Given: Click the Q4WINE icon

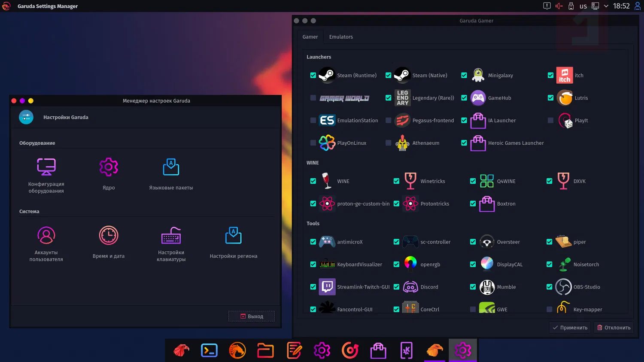Looking at the screenshot, I should coord(487,181).
